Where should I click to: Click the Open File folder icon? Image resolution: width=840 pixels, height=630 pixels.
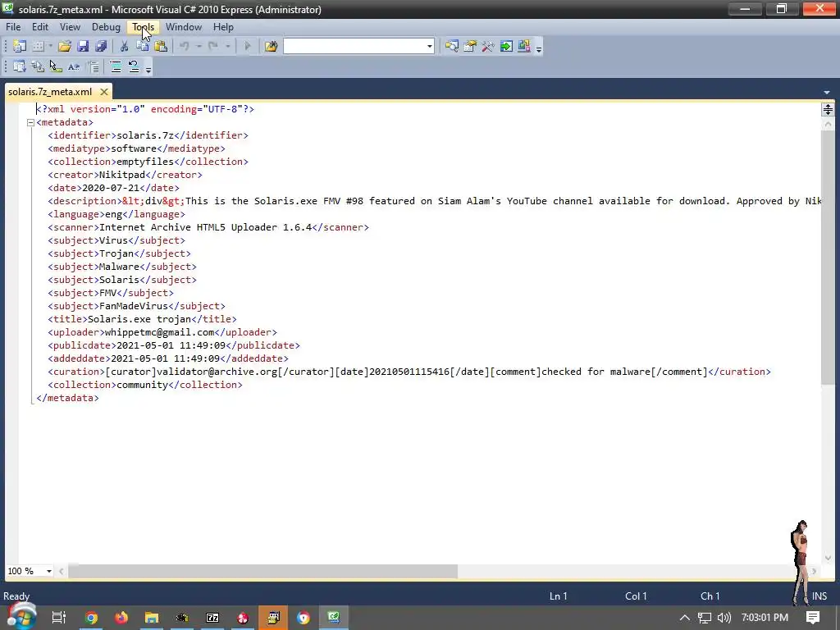[64, 47]
